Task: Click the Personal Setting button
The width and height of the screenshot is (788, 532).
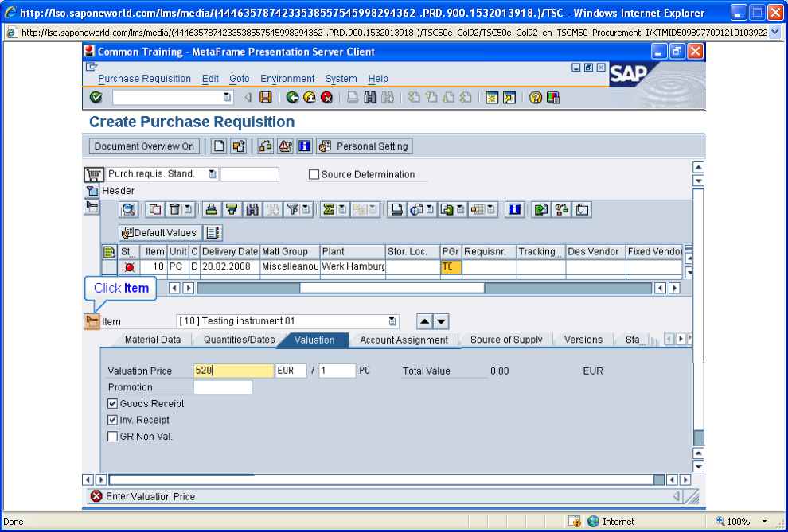Action: [x=365, y=146]
